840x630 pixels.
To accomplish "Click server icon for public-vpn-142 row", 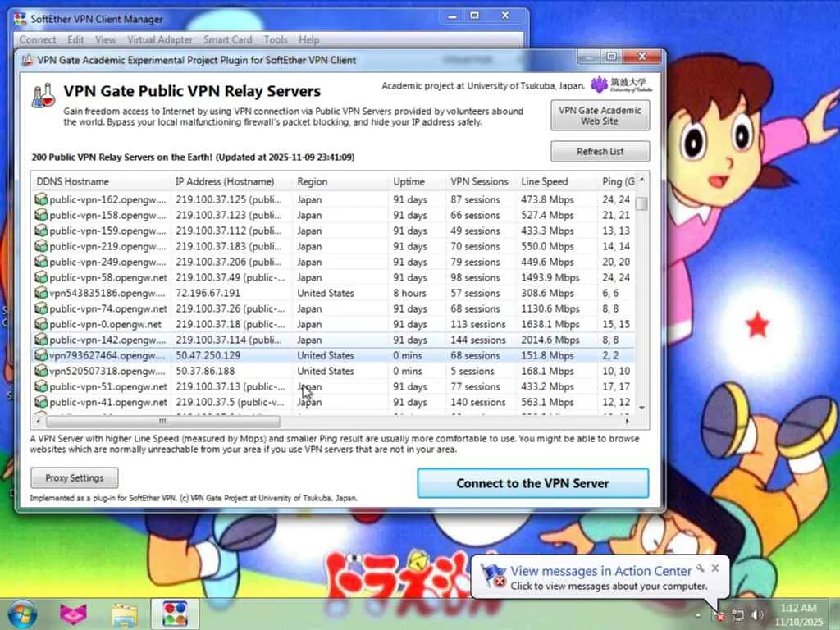I will (x=41, y=339).
